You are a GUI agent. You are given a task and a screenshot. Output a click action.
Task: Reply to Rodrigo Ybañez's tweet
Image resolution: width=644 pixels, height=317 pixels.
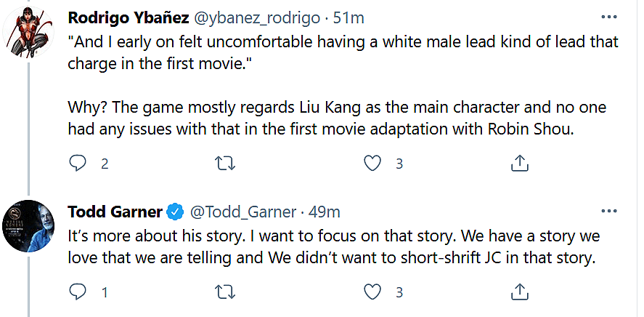[77, 164]
